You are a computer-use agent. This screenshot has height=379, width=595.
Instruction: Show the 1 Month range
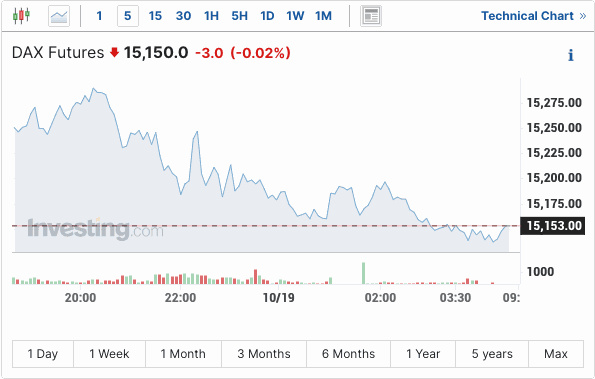pos(183,354)
